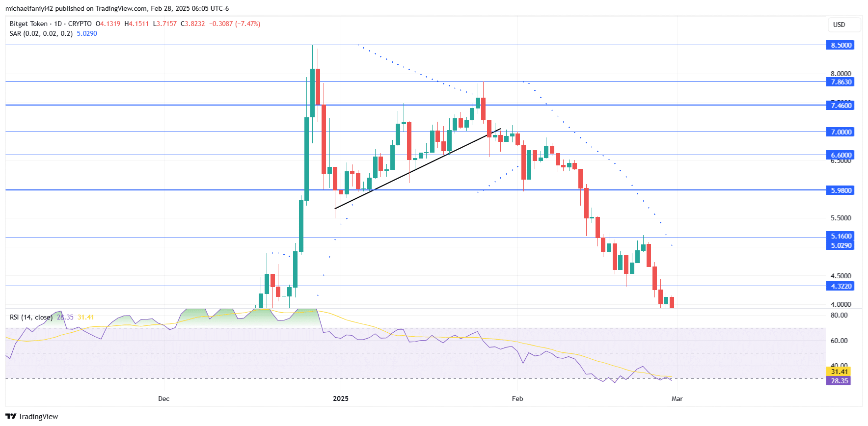This screenshot has width=868, height=426.
Task: Select the 8.5000 price level label
Action: 841,45
